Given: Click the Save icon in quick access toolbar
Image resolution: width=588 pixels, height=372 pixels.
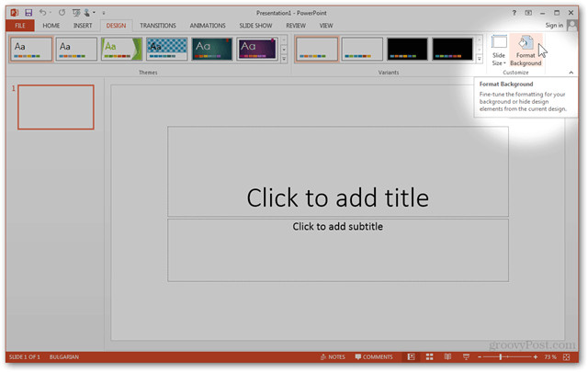Looking at the screenshot, I should 29,12.
